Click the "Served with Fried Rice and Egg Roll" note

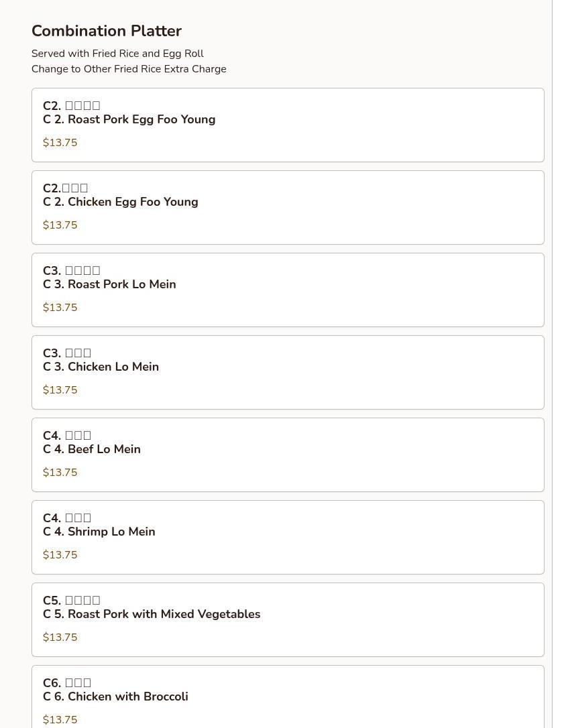(117, 54)
